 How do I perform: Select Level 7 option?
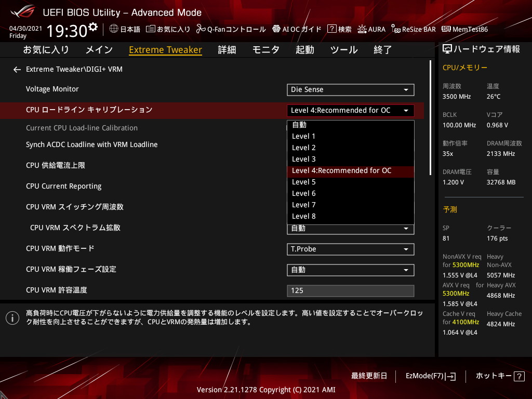[351, 205]
